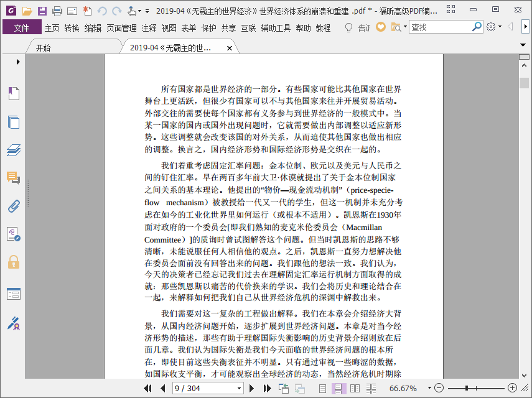
Task: Click the next ribbon scroll arrow
Action: (525, 27)
